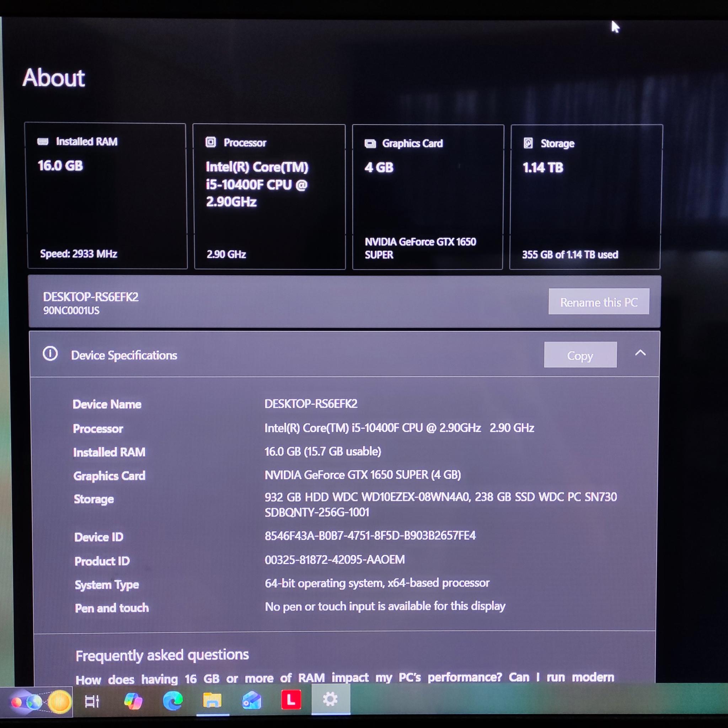Click the Pen and touch label
The width and height of the screenshot is (728, 728).
click(112, 608)
